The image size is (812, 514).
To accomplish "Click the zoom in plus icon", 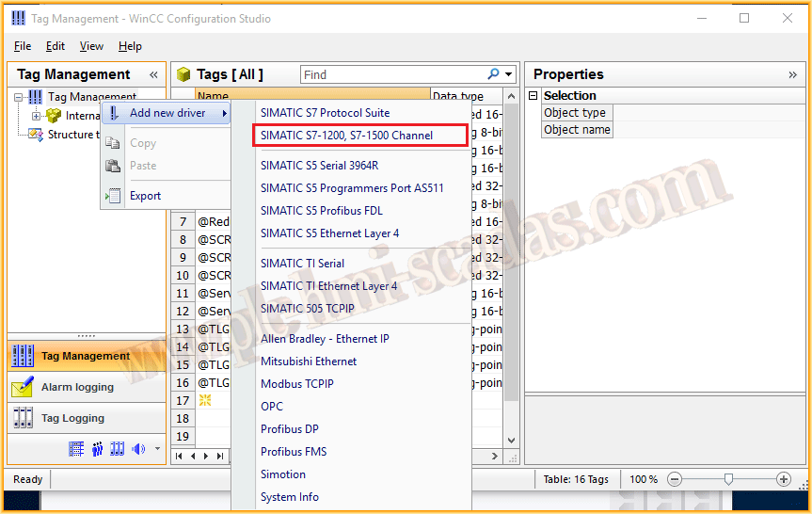I will [783, 479].
